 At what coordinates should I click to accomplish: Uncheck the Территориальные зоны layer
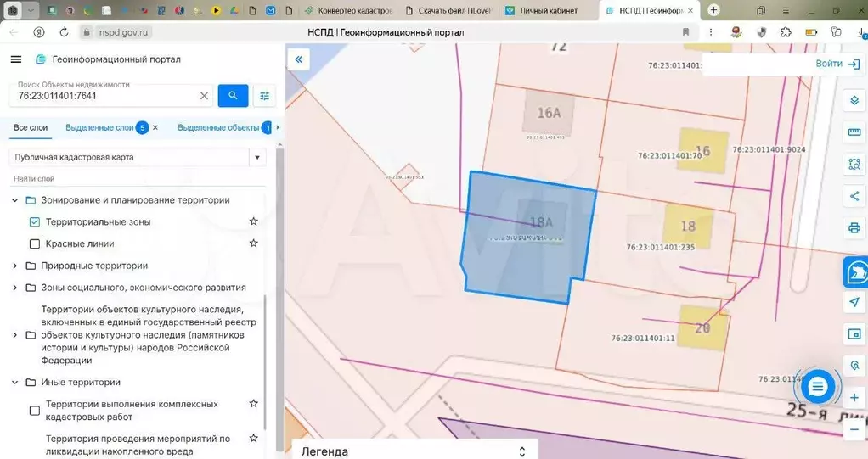click(x=34, y=221)
